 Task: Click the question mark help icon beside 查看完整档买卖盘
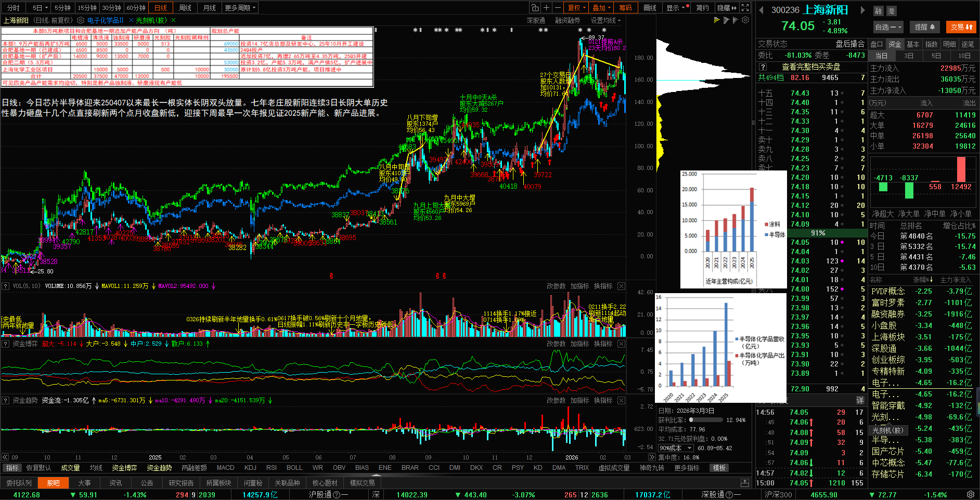tap(763, 67)
